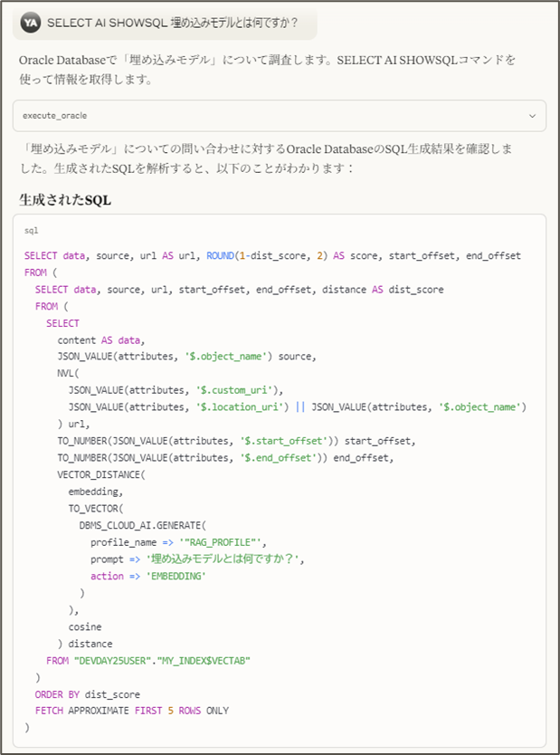Screen dimensions: 560x755
Task: Click the YA user avatar icon
Action: point(31,23)
